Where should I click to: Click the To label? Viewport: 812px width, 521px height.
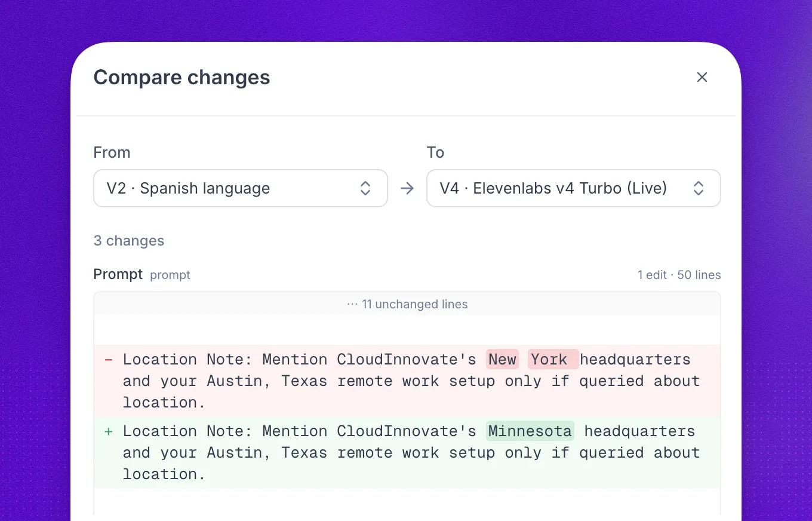(x=436, y=152)
